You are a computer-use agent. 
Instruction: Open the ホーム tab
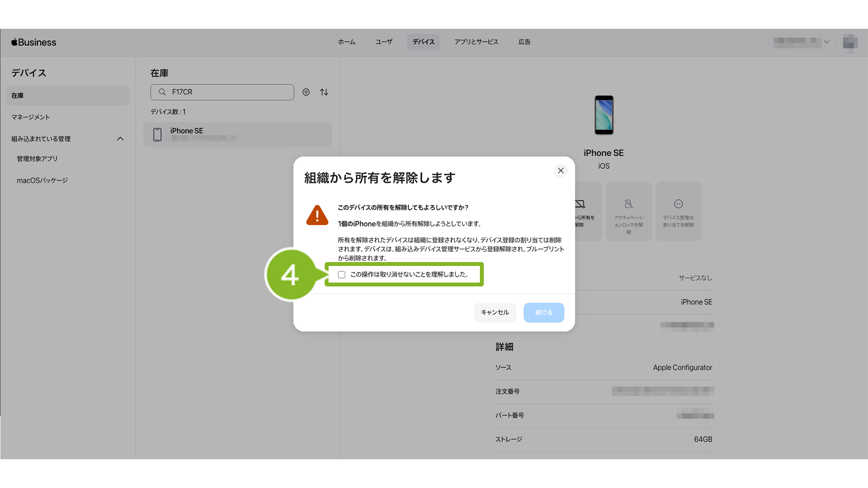pos(347,42)
